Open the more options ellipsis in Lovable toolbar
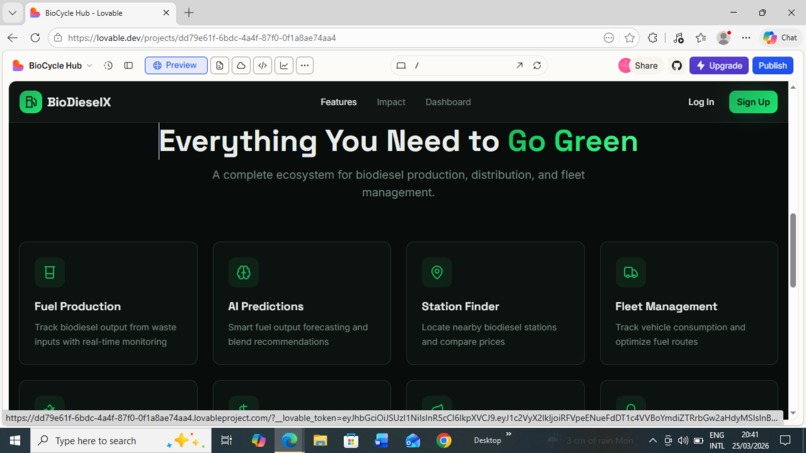This screenshot has width=806, height=453. (305, 65)
